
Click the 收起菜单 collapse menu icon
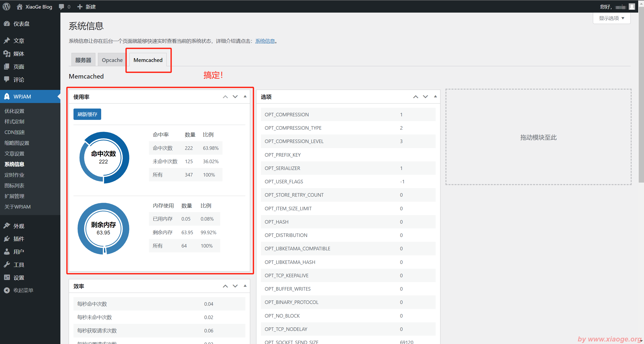(7, 290)
